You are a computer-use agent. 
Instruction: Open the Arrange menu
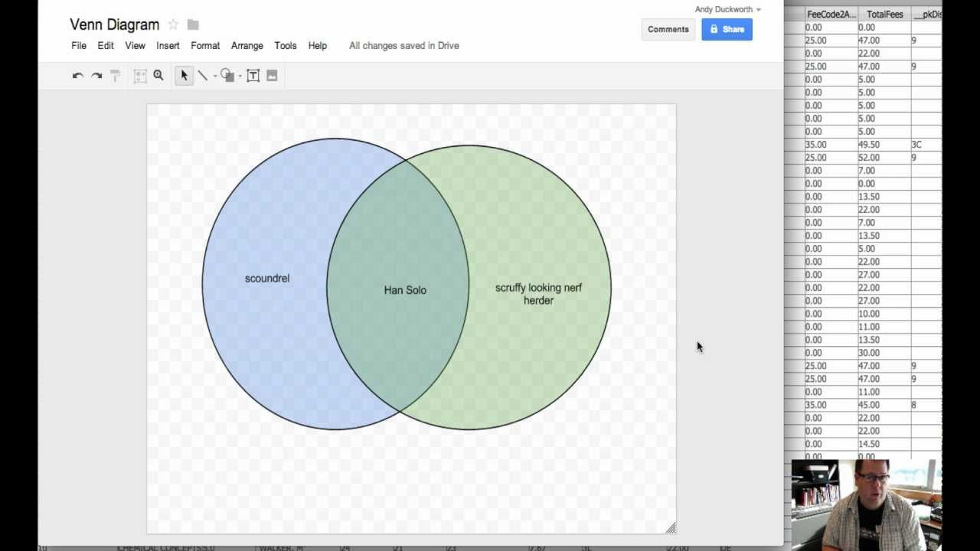247,46
